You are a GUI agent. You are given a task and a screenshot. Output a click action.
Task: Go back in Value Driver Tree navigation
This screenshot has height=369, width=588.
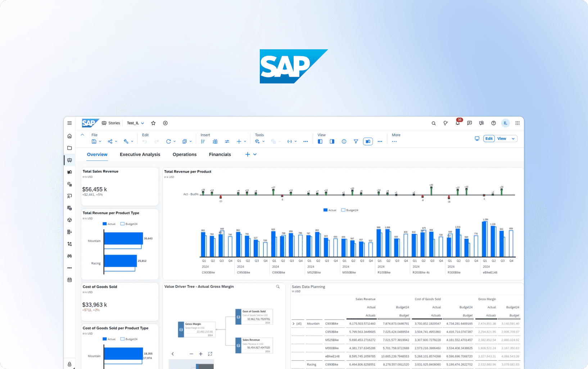pyautogui.click(x=173, y=354)
